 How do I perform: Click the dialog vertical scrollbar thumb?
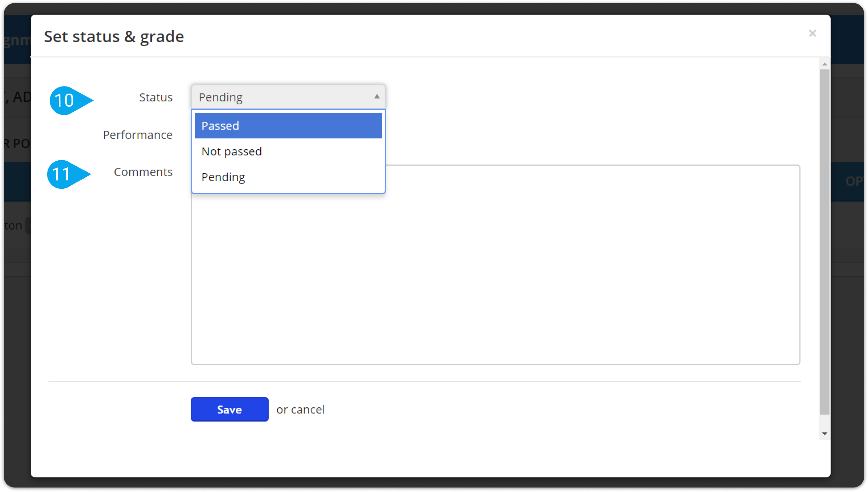(825, 242)
